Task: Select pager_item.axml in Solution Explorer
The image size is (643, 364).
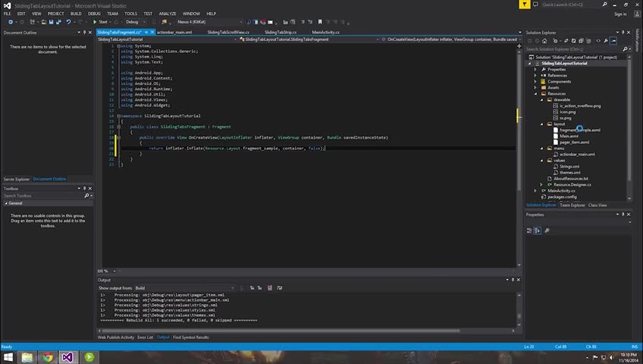Action: (574, 143)
